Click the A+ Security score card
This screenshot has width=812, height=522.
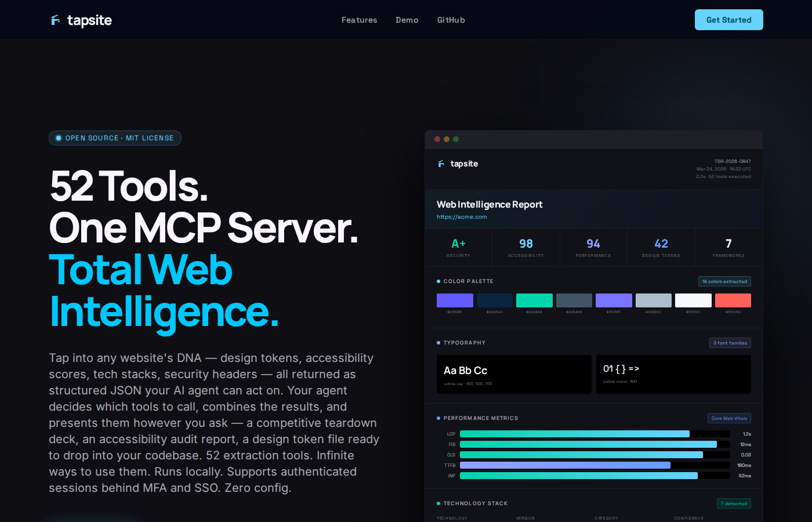(459, 248)
